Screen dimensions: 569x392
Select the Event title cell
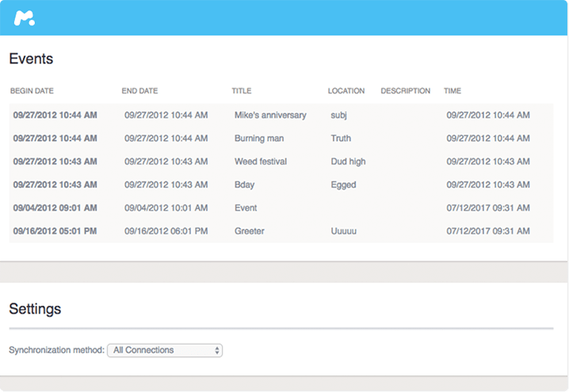click(246, 208)
